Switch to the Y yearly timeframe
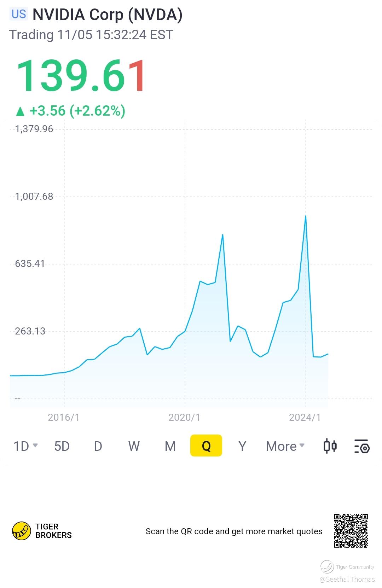Image resolution: width=382 pixels, height=588 pixels. (242, 446)
